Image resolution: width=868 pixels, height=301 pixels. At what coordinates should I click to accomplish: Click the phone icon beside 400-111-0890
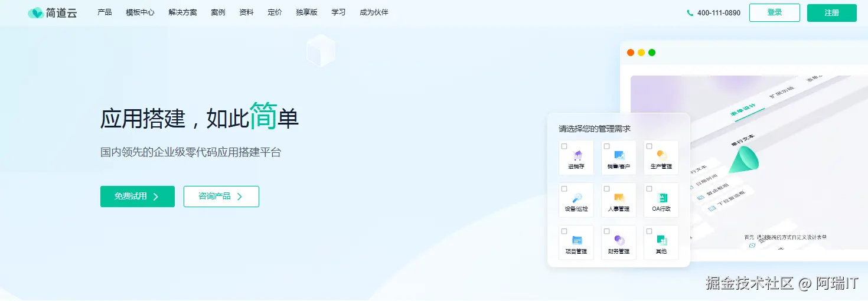coord(690,12)
